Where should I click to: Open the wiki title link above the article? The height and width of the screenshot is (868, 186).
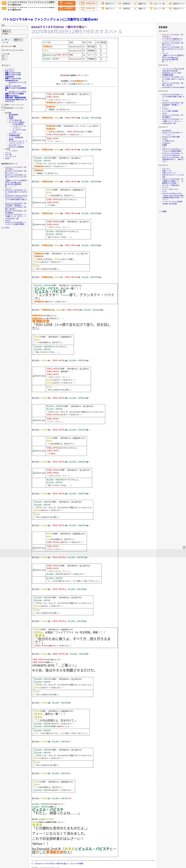point(50,19)
